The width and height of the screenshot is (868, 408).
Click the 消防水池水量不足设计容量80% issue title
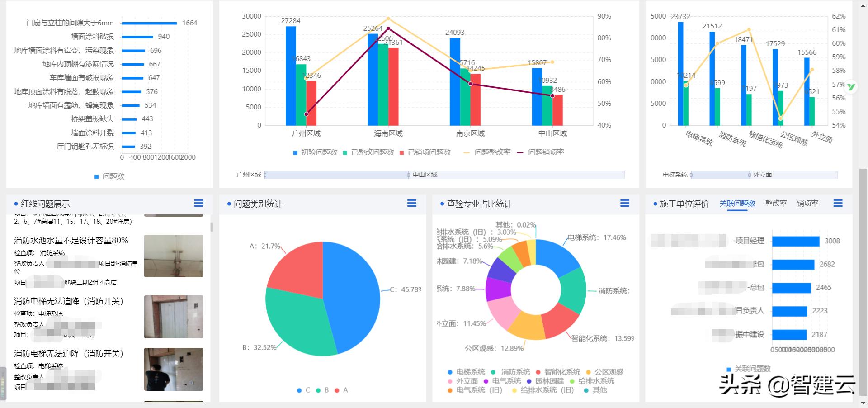[x=71, y=240]
